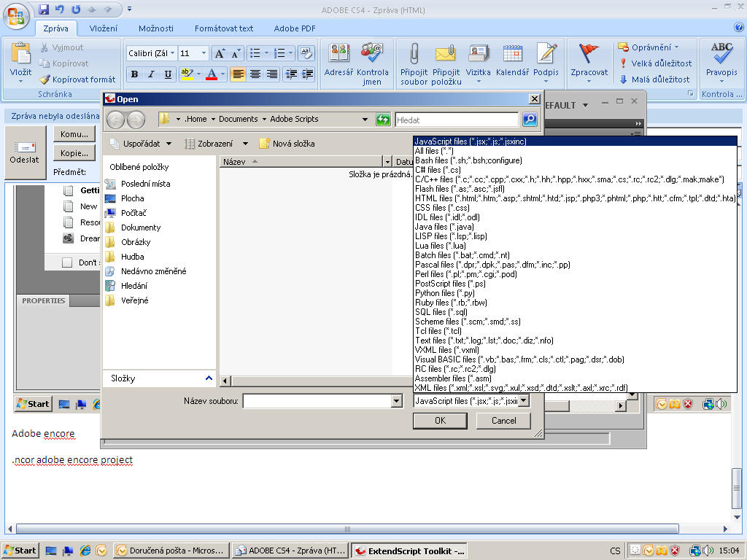Viewport: 747px width, 560px height.
Task: Apply the red font color
Action: [x=212, y=74]
